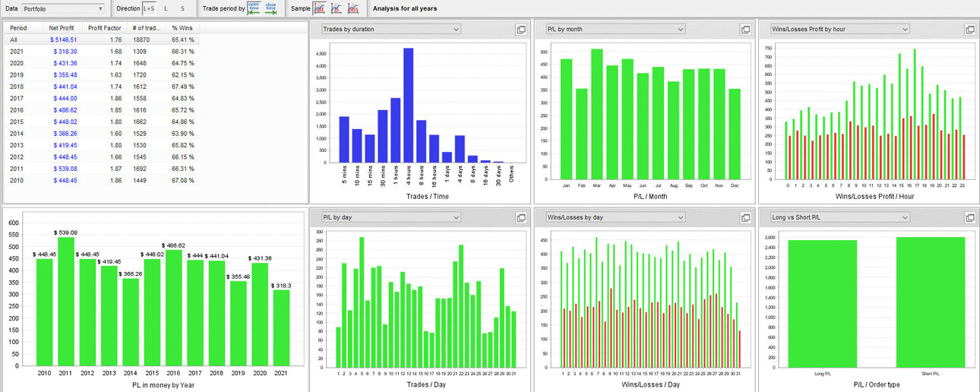Maximize the Long vs Short P/L chart
This screenshot has height=392, width=980.
pos(970,218)
